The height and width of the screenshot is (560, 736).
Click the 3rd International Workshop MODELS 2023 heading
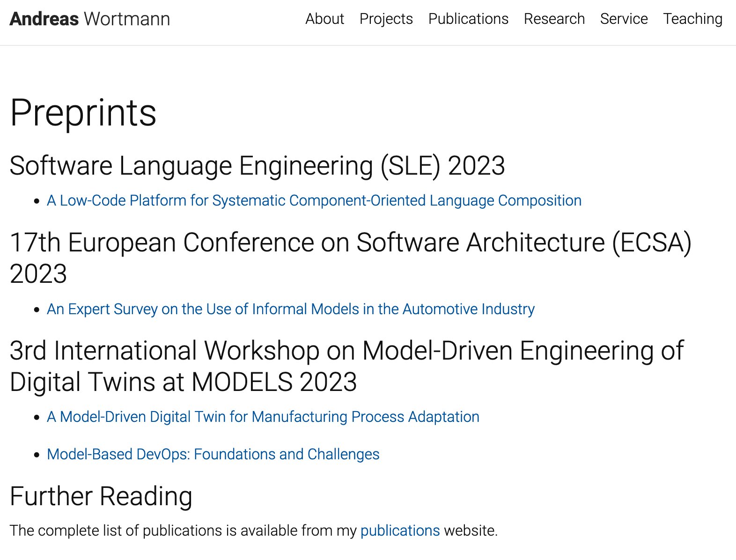[346, 366]
